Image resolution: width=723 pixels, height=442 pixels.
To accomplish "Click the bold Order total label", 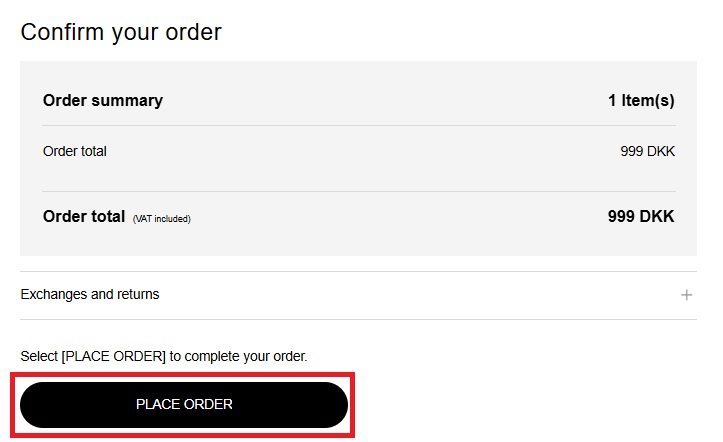I will (x=84, y=216).
